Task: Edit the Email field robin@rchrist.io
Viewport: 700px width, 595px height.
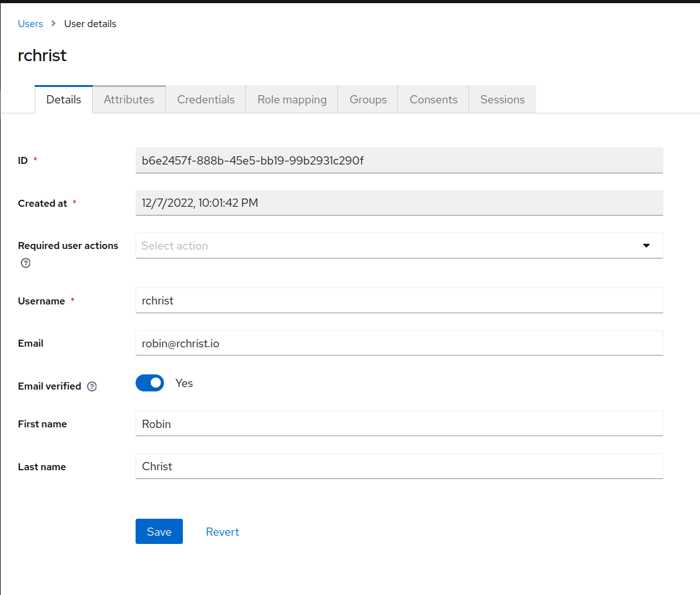Action: [x=399, y=343]
